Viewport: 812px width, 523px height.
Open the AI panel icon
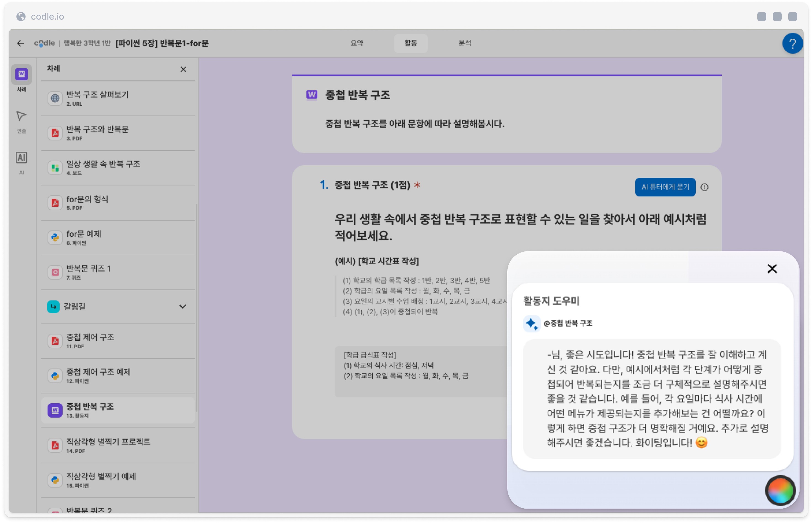(x=22, y=158)
